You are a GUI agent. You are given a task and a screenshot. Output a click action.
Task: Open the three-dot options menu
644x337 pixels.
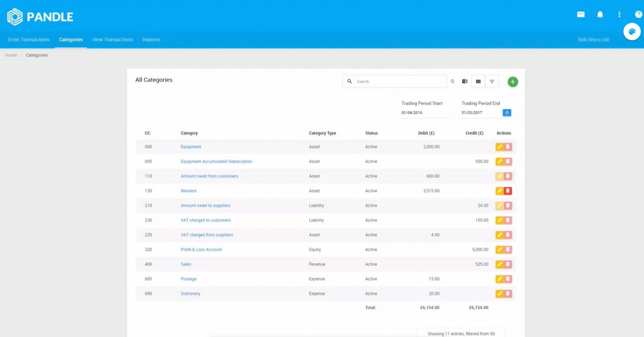619,14
